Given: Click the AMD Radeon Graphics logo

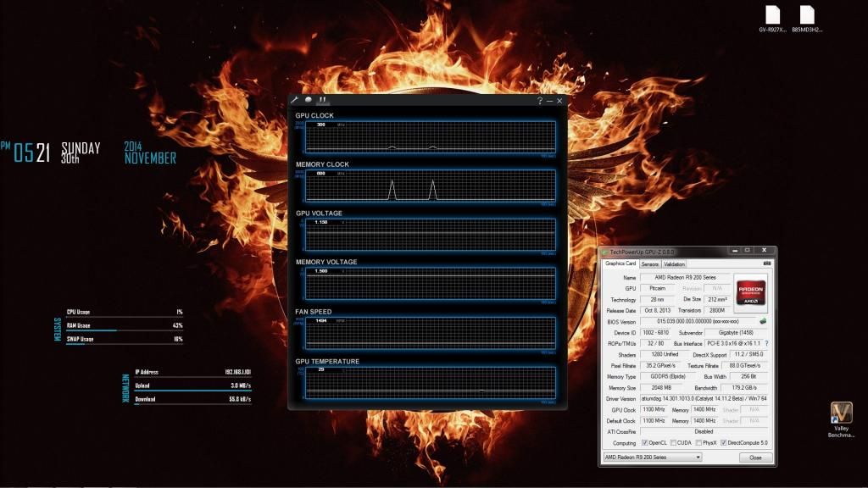Looking at the screenshot, I should tap(751, 292).
